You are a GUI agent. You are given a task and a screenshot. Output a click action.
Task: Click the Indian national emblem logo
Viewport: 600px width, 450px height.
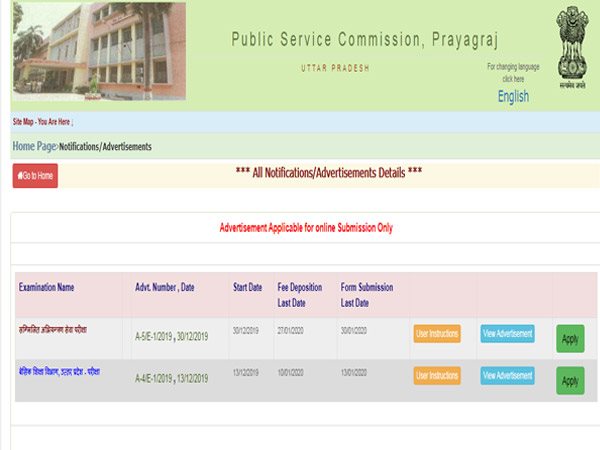572,47
